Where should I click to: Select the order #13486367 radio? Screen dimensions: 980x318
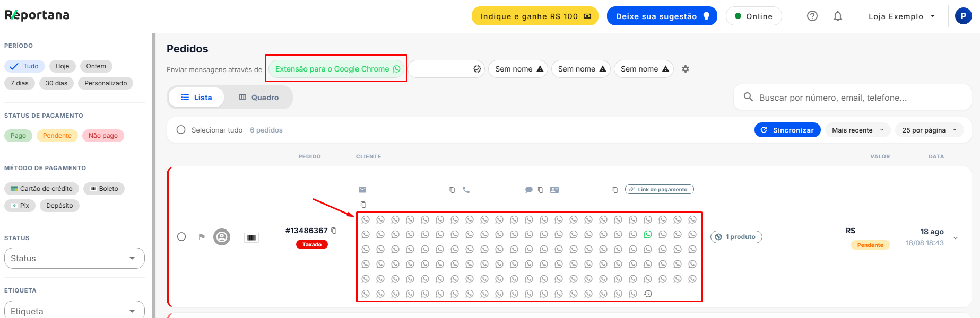181,236
